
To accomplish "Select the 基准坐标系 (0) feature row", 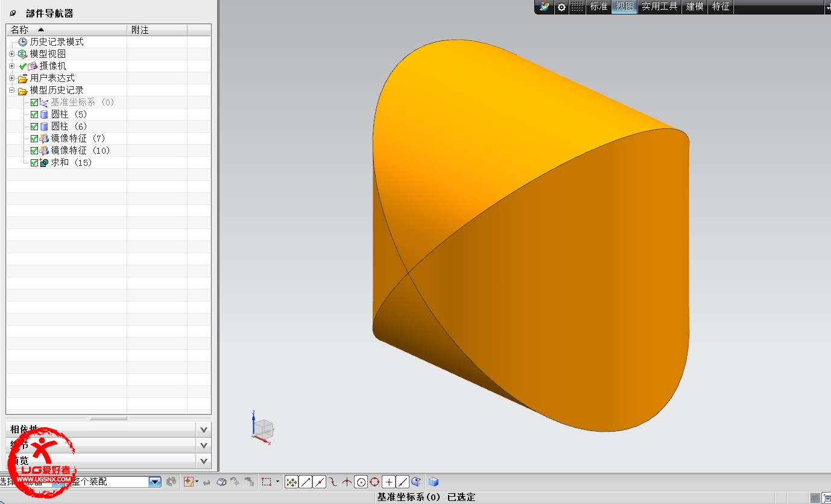I will click(x=82, y=102).
